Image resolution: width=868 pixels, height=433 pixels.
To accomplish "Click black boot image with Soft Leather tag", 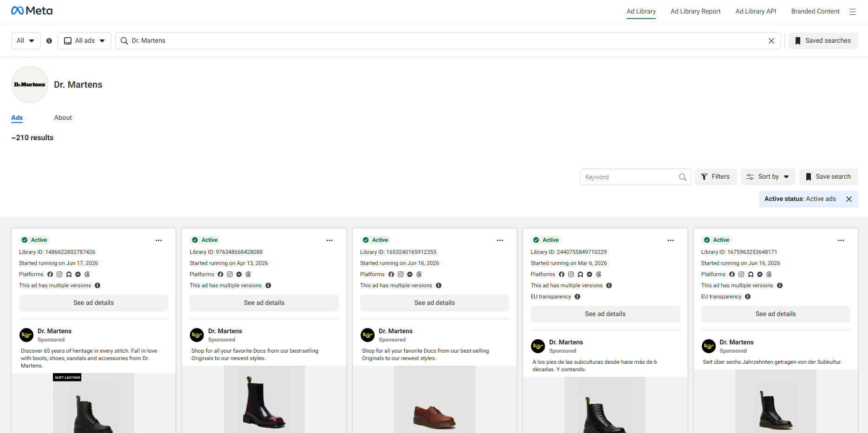I will pyautogui.click(x=93, y=403).
